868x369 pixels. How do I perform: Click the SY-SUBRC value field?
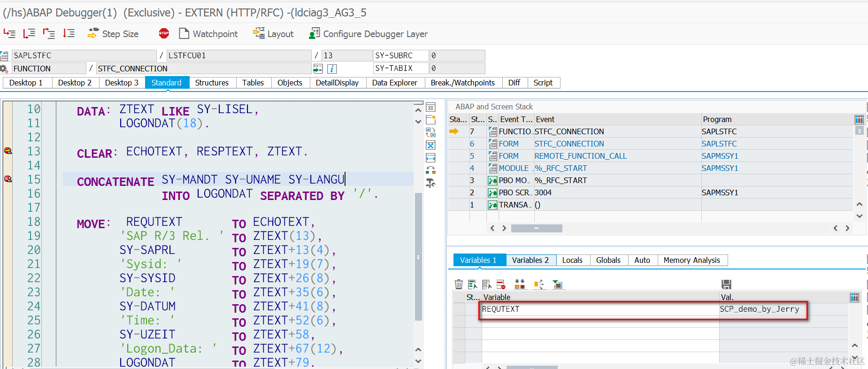[x=457, y=55]
